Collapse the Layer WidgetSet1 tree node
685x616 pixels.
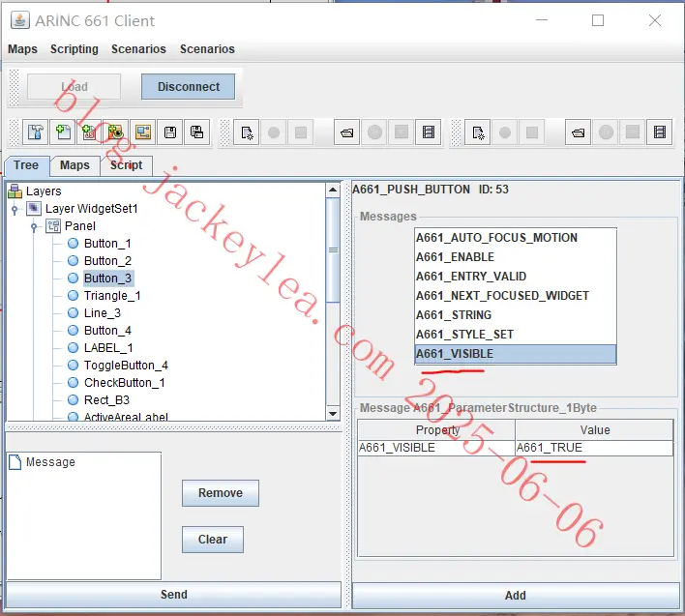click(15, 210)
